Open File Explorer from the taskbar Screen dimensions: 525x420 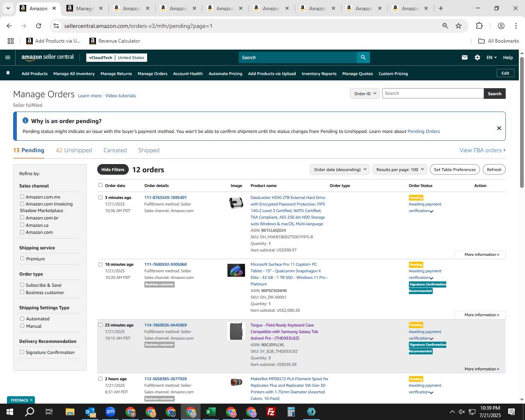[x=70, y=412]
